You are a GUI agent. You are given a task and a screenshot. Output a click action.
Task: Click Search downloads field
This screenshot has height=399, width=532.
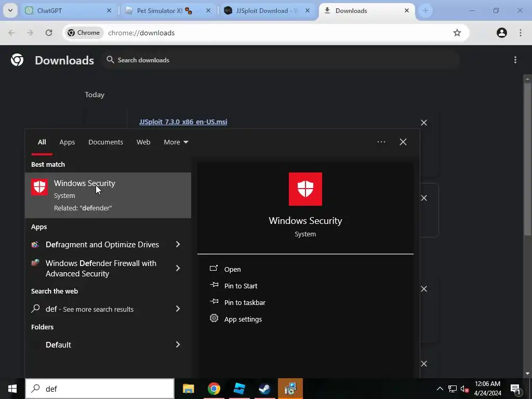[280, 60]
